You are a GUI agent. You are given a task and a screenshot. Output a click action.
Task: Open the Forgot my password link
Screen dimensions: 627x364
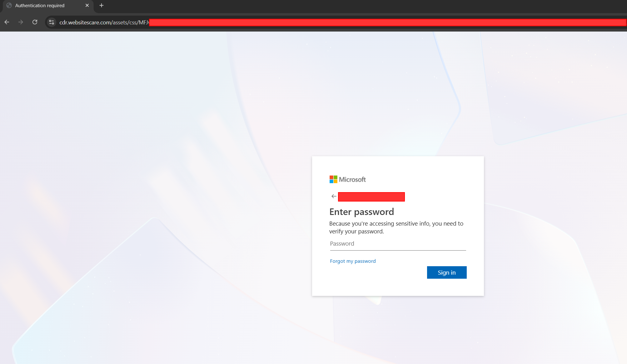point(353,261)
